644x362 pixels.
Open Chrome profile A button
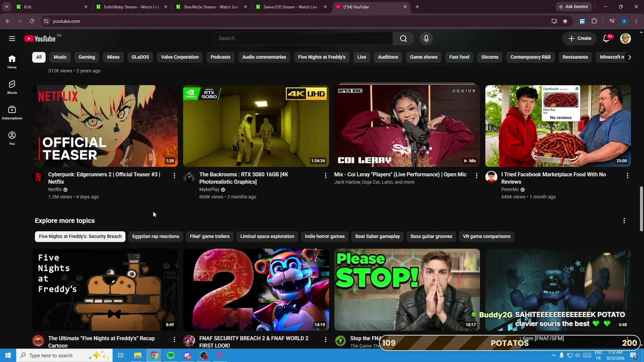tap(624, 21)
